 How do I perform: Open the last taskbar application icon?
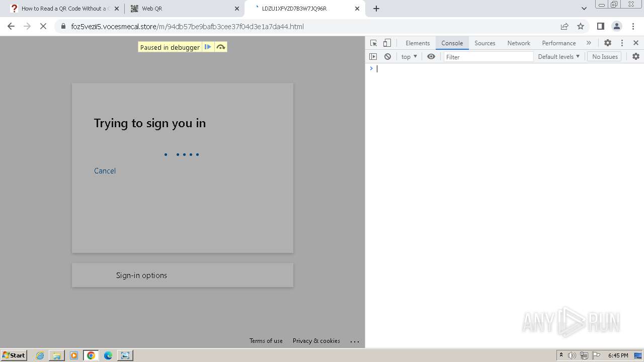(125, 355)
